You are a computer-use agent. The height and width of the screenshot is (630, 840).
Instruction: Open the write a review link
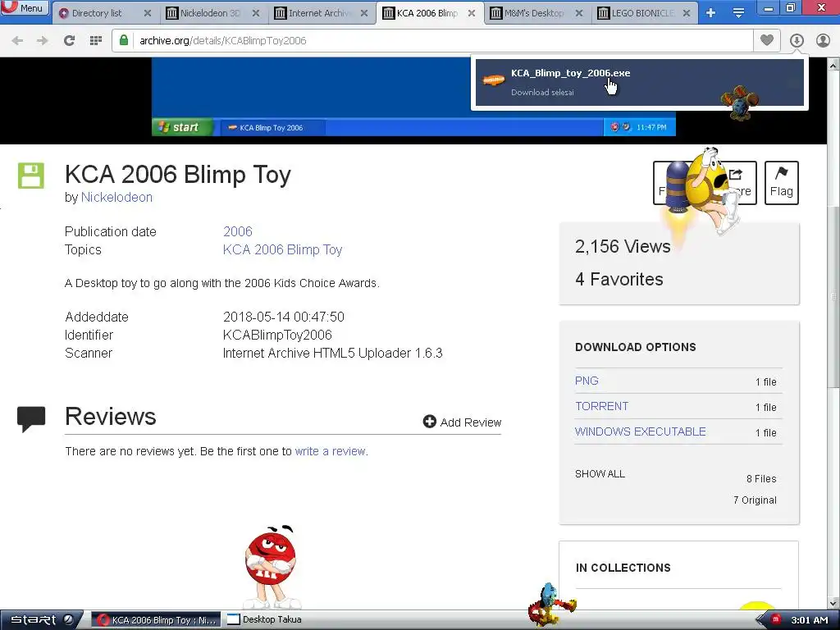point(331,451)
